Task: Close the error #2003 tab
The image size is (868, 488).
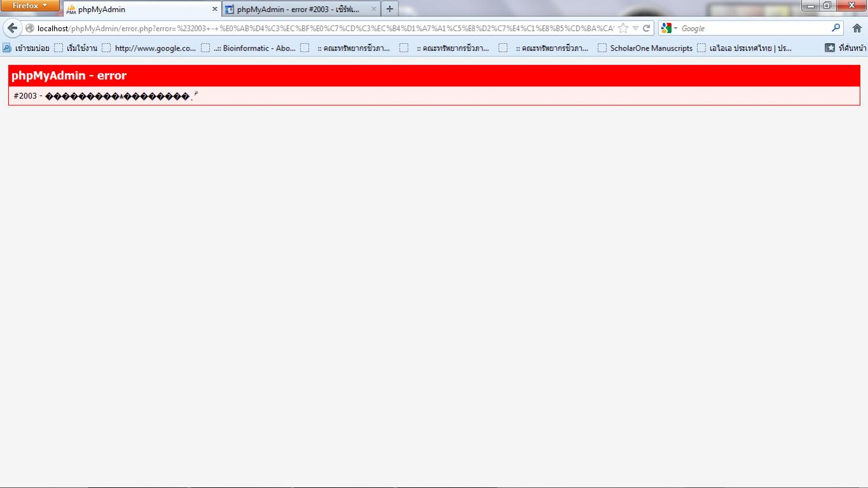Action: click(374, 10)
